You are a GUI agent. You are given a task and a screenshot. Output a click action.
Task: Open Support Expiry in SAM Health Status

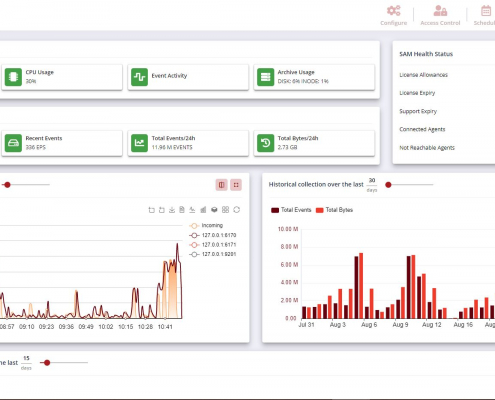[418, 111]
